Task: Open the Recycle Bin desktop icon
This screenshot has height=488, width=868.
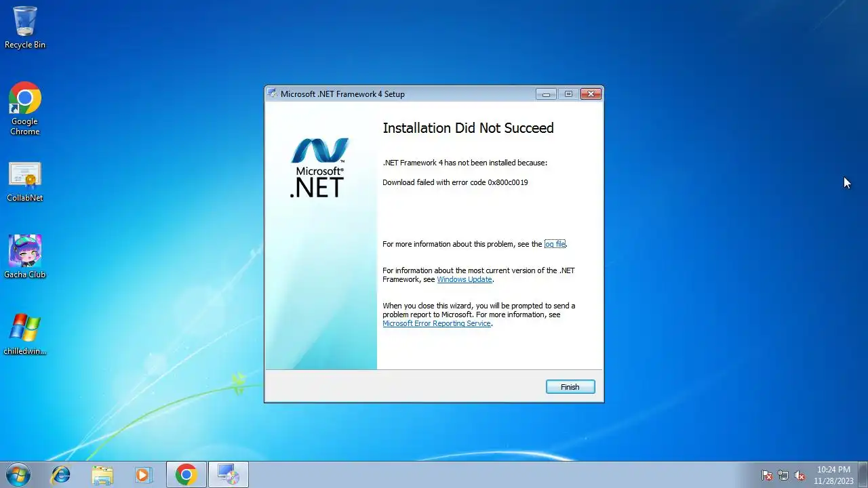Action: click(25, 28)
